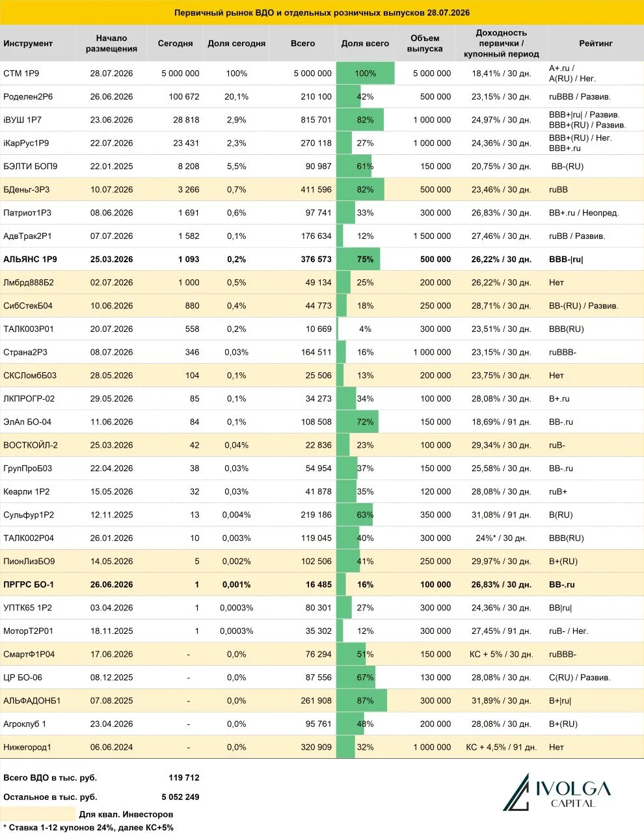
Task: Click the footnote about Ставка 1-12 купонов
Action: [x=88, y=828]
